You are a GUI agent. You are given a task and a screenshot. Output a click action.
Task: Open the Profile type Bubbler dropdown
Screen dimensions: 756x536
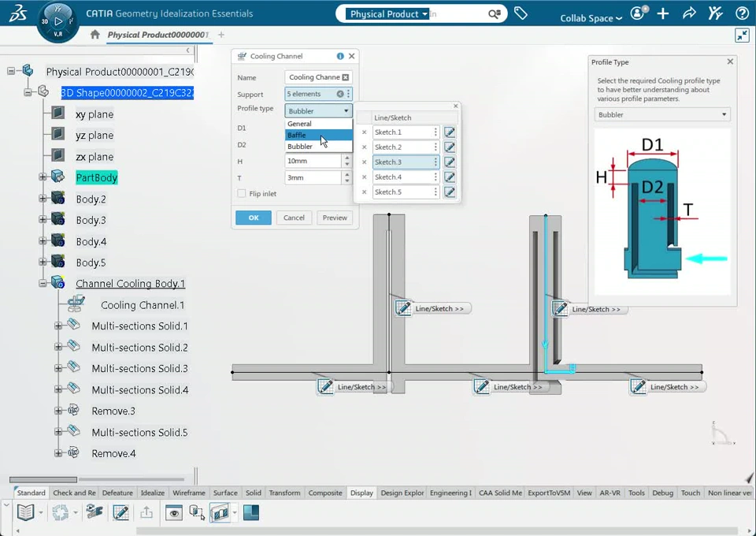[318, 111]
